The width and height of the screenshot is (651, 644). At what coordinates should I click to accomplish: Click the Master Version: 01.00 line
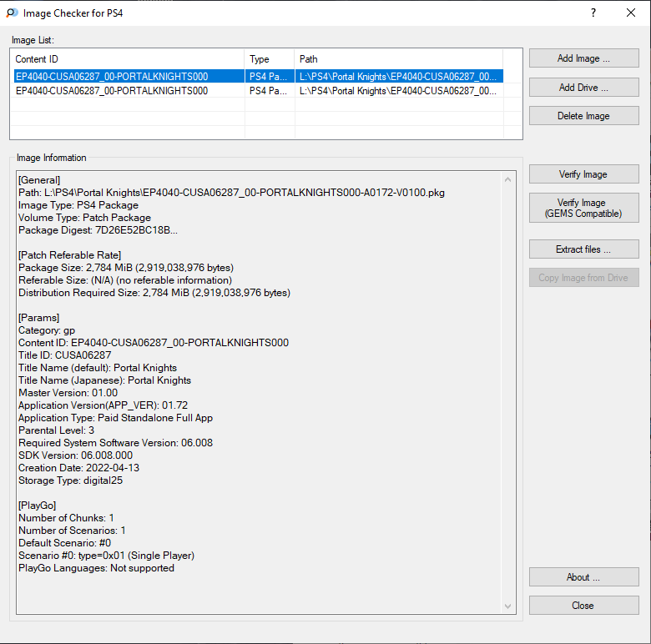(x=68, y=393)
